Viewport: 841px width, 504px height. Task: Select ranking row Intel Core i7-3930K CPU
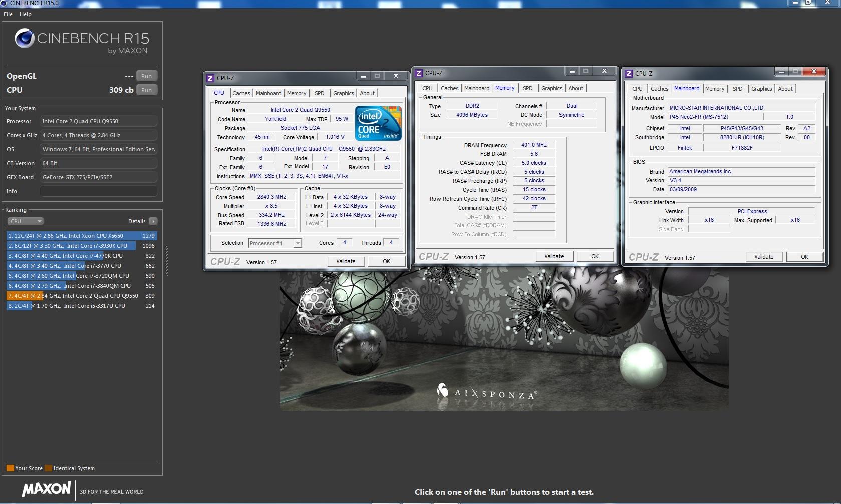pyautogui.click(x=82, y=246)
